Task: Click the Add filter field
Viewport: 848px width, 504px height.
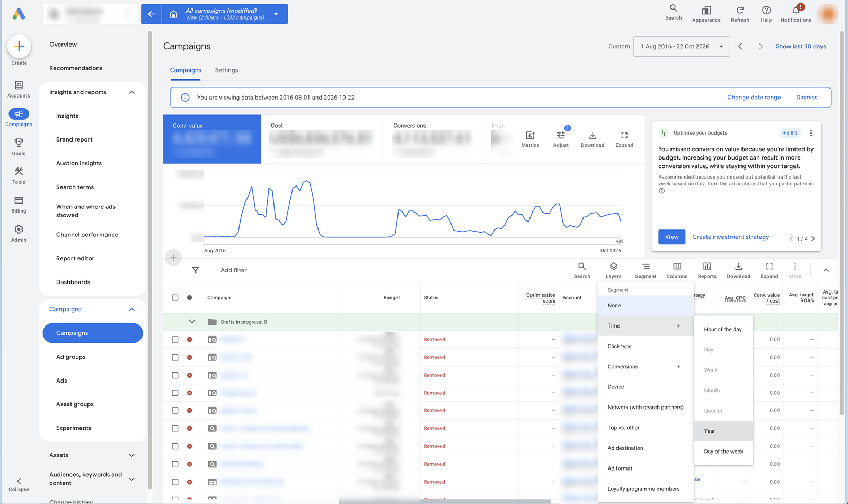Action: click(x=234, y=270)
